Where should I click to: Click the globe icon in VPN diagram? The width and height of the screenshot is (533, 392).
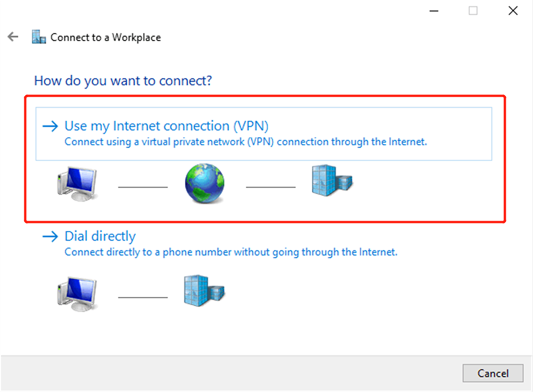204,183
